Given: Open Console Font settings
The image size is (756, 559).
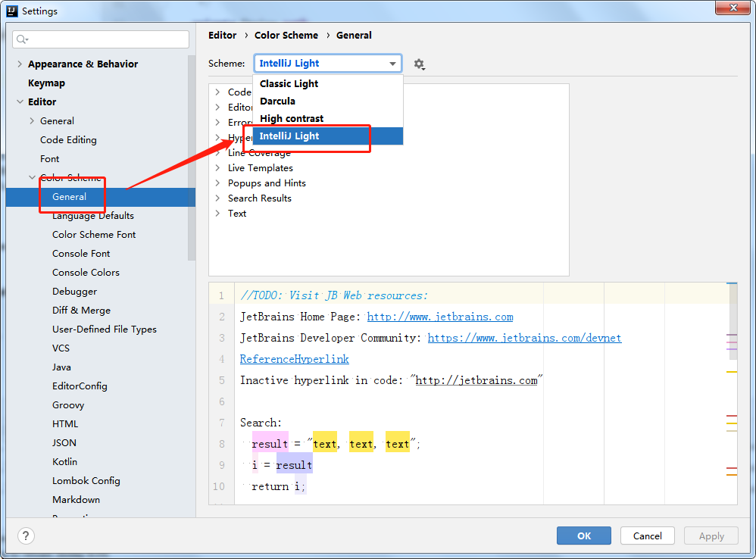Looking at the screenshot, I should pyautogui.click(x=81, y=254).
